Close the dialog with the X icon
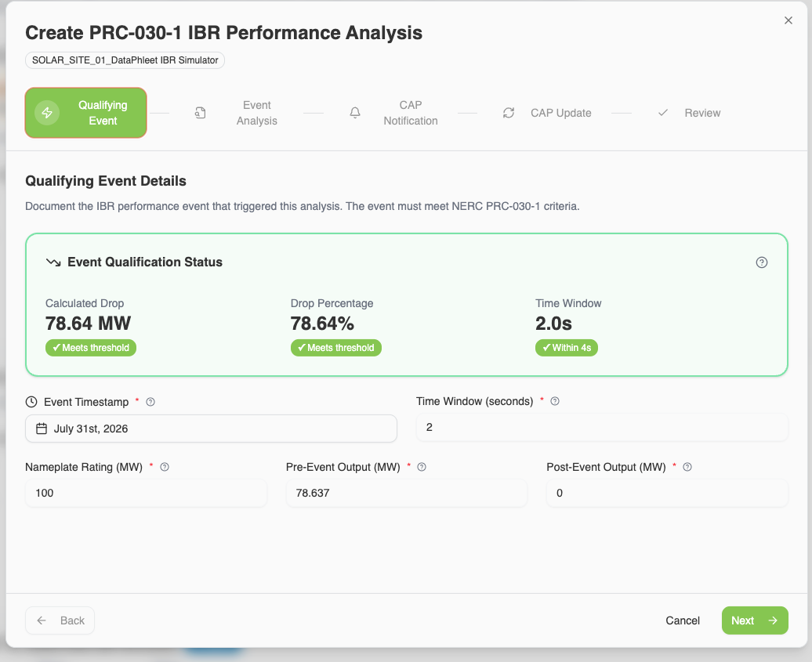The height and width of the screenshot is (662, 812). coord(788,20)
